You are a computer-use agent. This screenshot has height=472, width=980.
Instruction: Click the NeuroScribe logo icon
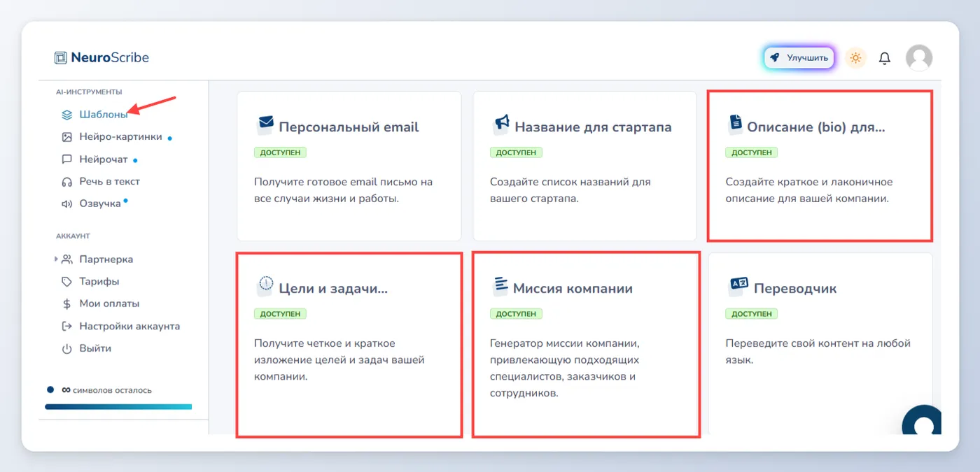click(61, 58)
